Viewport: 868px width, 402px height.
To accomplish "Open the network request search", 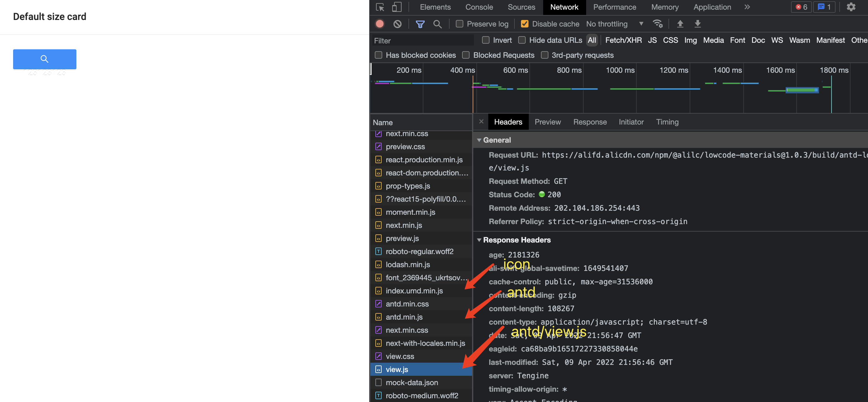I will [438, 24].
